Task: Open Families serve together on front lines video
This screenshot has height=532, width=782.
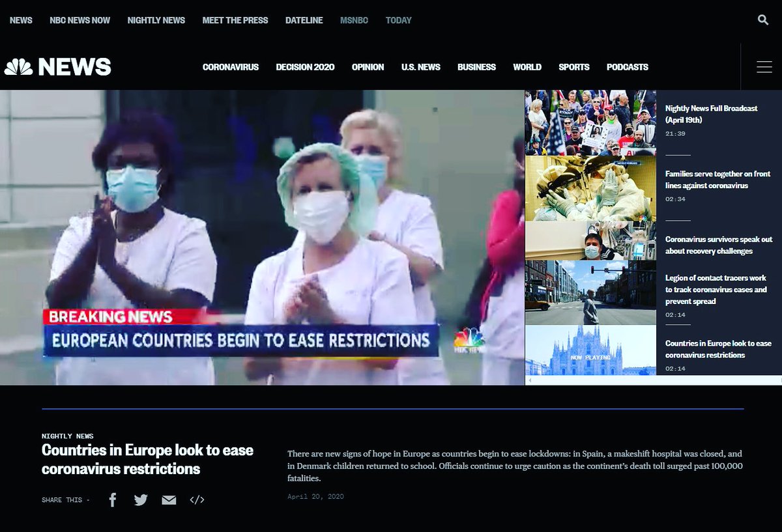Action: pyautogui.click(x=717, y=180)
